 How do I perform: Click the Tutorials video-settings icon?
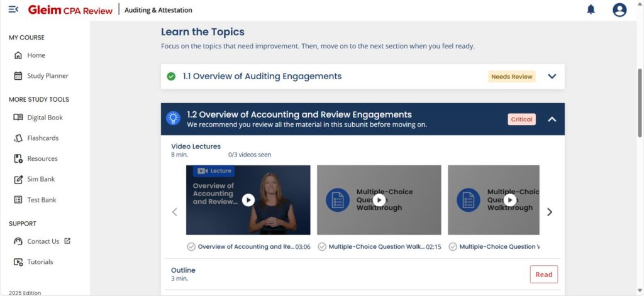[x=18, y=262]
